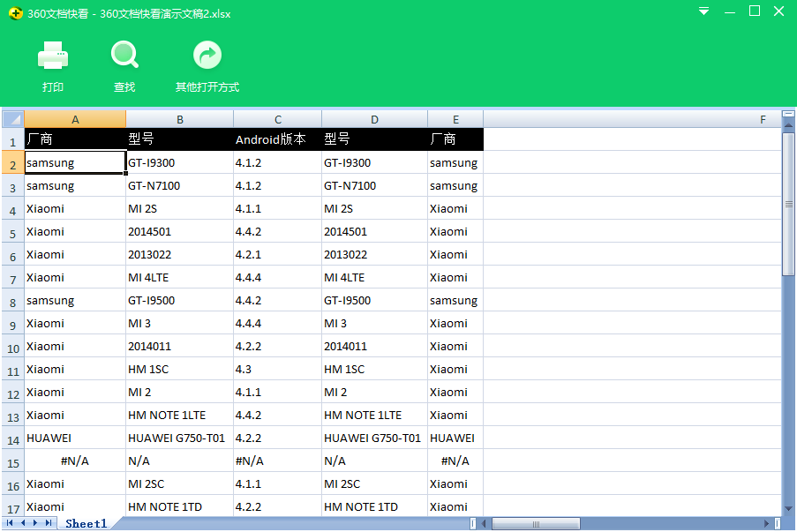Click cell B4 reading MI 2S
This screenshot has height=532, width=797.
click(179, 208)
